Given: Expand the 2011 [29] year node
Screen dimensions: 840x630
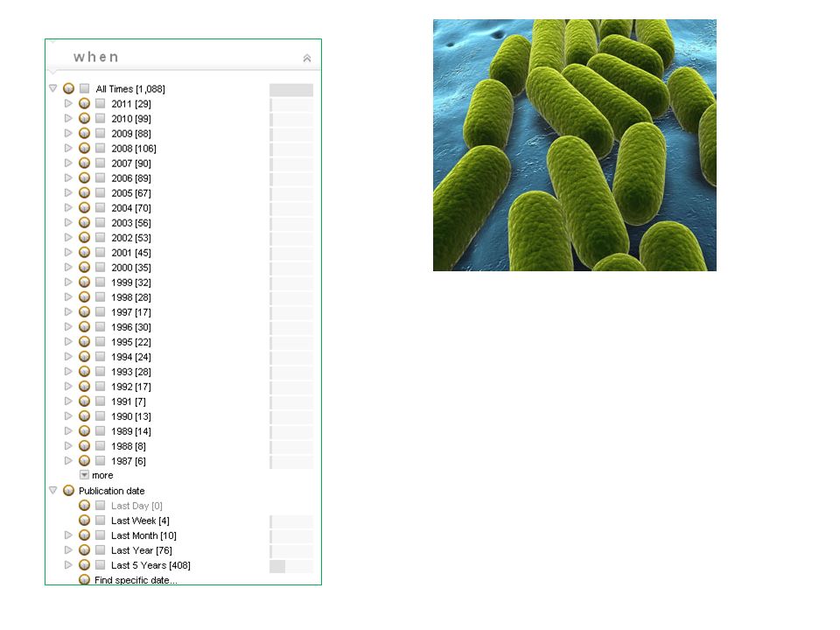Looking at the screenshot, I should tap(68, 103).
